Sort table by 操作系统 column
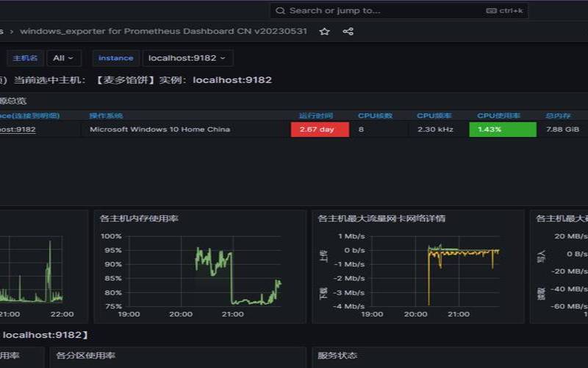The width and height of the screenshot is (588, 368). [106, 116]
